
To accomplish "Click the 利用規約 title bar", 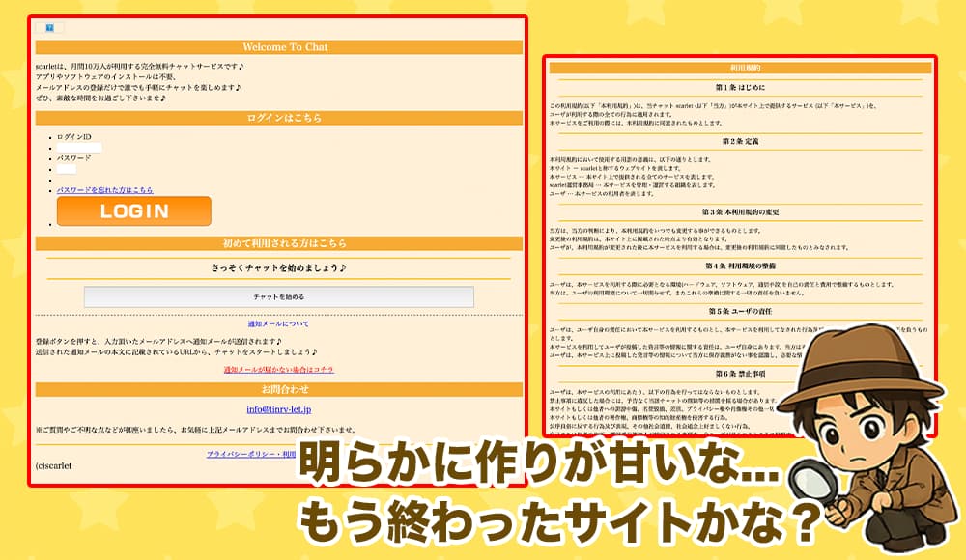I will coord(740,69).
